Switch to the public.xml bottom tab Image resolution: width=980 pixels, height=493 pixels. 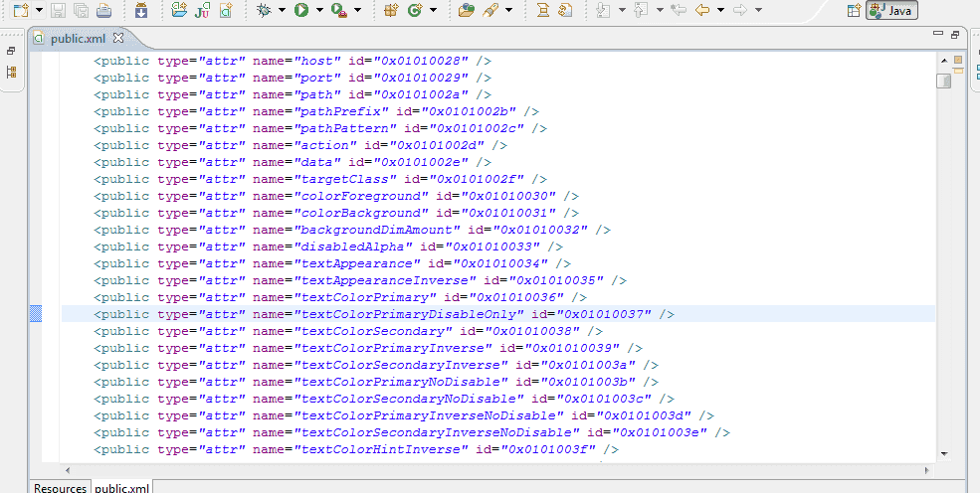121,487
